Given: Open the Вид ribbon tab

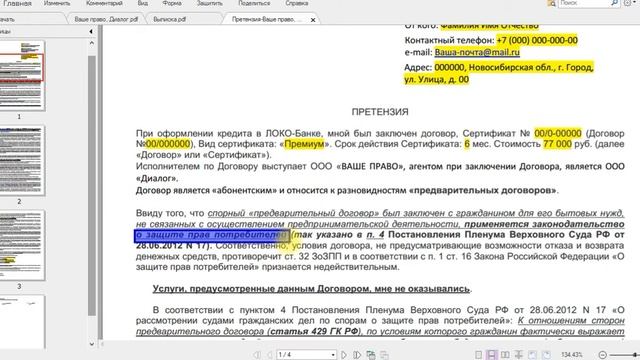Looking at the screenshot, I should pos(143,3).
